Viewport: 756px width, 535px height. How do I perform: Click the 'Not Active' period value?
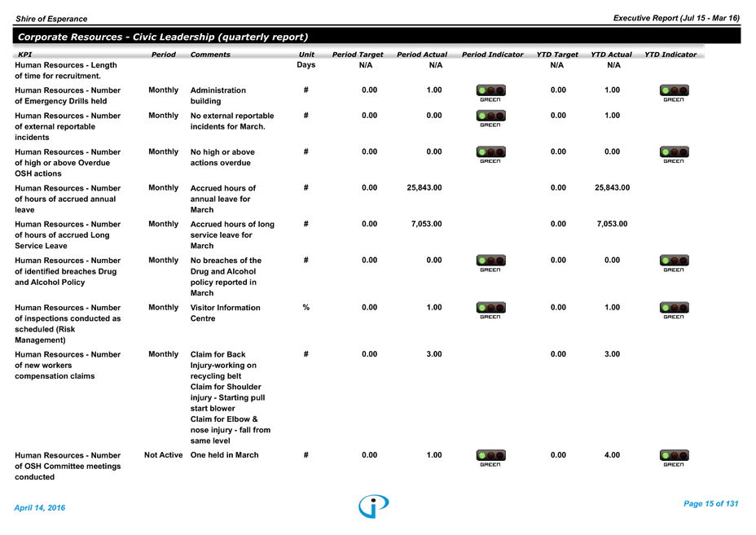(164, 455)
